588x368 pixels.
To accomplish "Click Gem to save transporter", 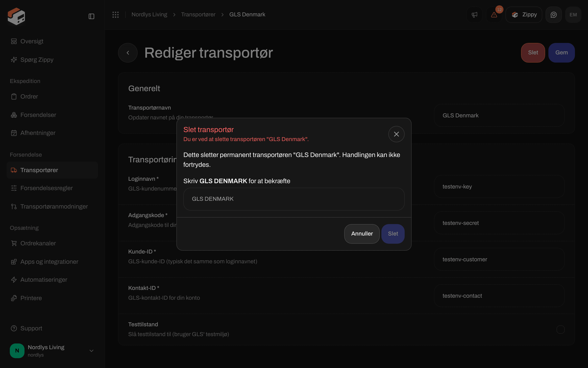I will click(561, 53).
